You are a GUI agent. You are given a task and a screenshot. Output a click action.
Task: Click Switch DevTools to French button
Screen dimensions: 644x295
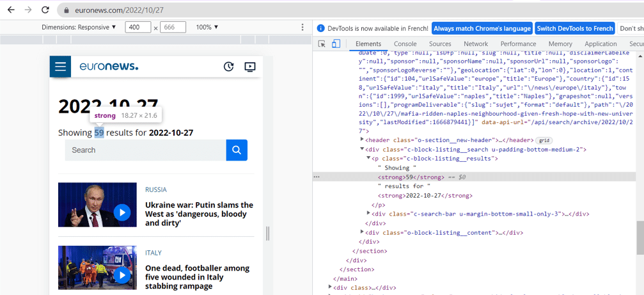pyautogui.click(x=574, y=28)
